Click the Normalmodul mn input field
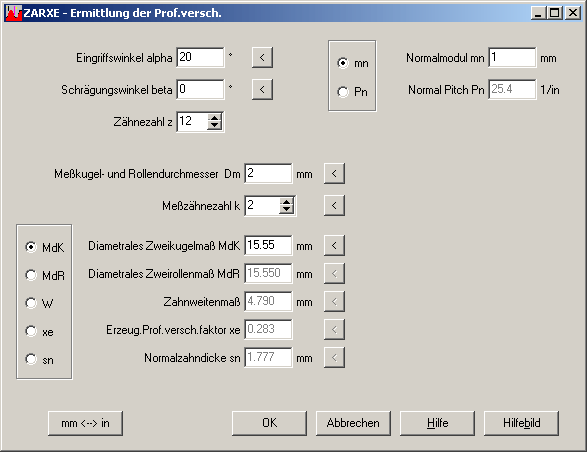Screen dimensions: 587x452 [x=512, y=58]
